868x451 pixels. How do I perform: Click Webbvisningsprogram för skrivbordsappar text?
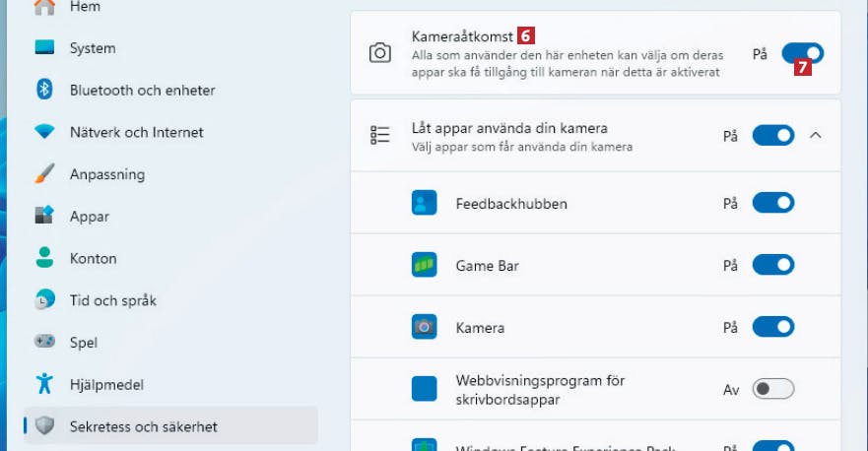(x=540, y=390)
